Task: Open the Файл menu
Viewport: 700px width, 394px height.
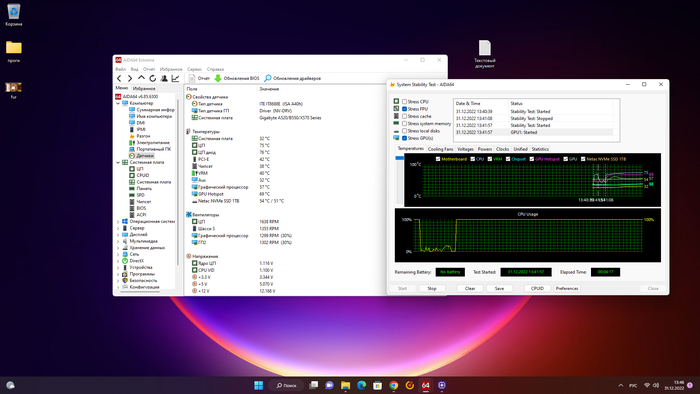Action: pos(121,69)
